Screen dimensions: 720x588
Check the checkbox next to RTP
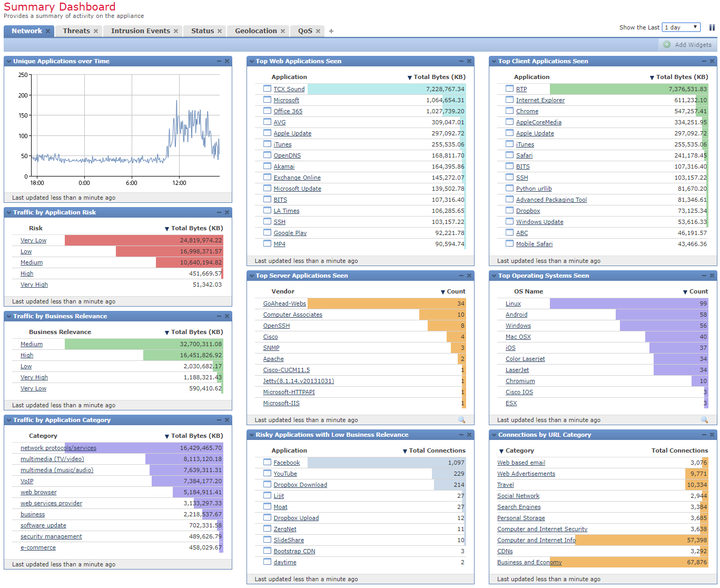pyautogui.click(x=509, y=89)
